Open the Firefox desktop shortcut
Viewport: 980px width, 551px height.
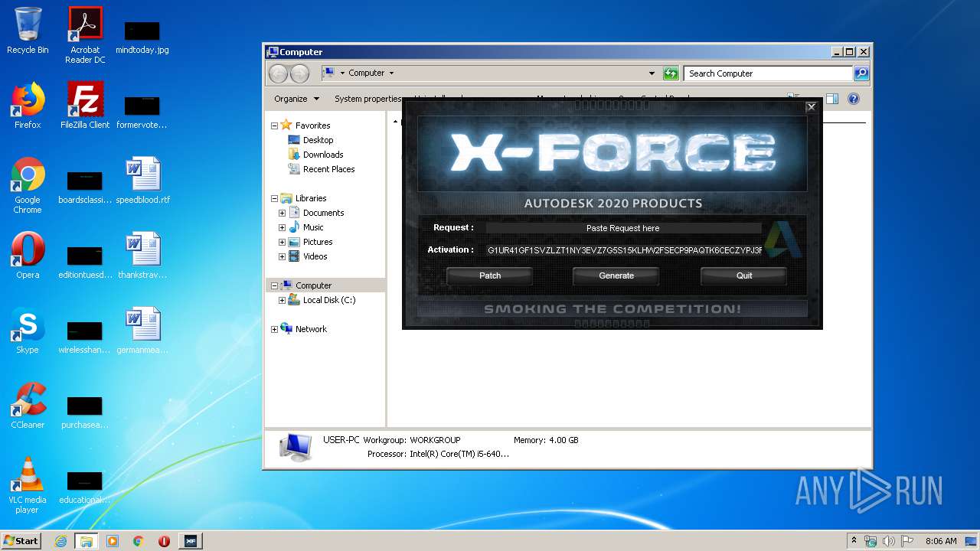pos(28,106)
